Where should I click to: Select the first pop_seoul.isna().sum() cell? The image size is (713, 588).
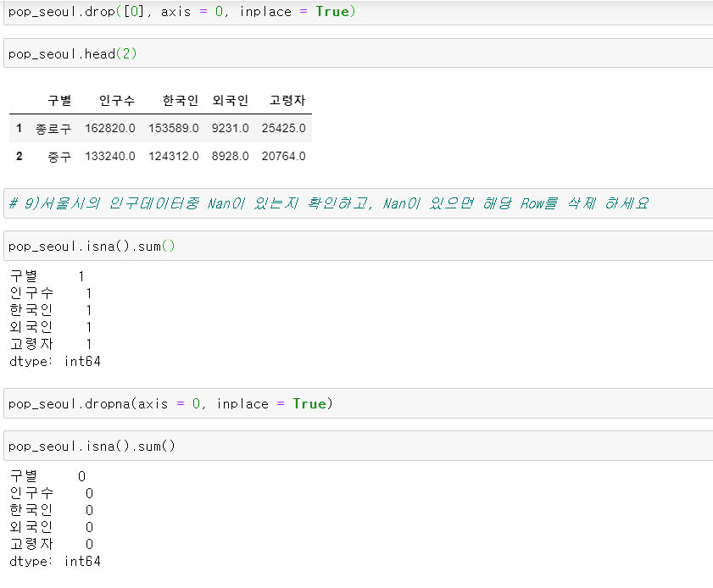[359, 246]
